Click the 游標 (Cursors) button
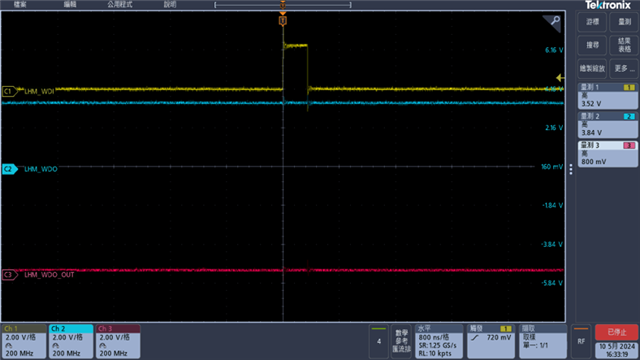This screenshot has width=640, height=360. click(x=592, y=22)
